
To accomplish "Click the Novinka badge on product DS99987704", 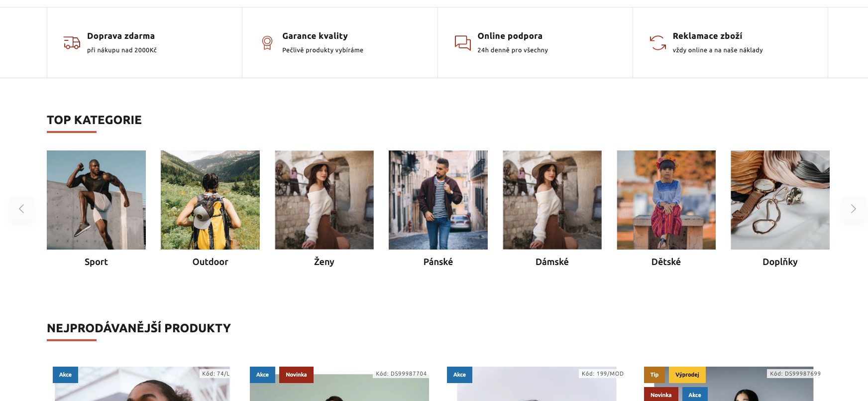I will click(296, 375).
